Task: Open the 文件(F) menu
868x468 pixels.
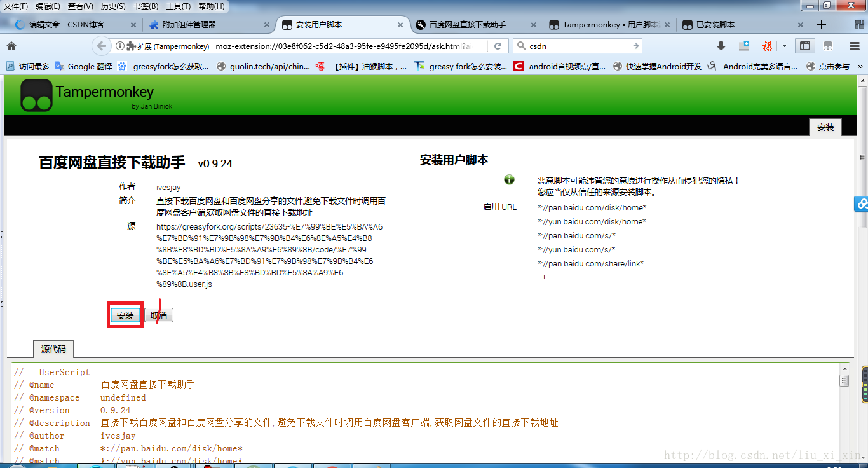Action: coord(16,6)
